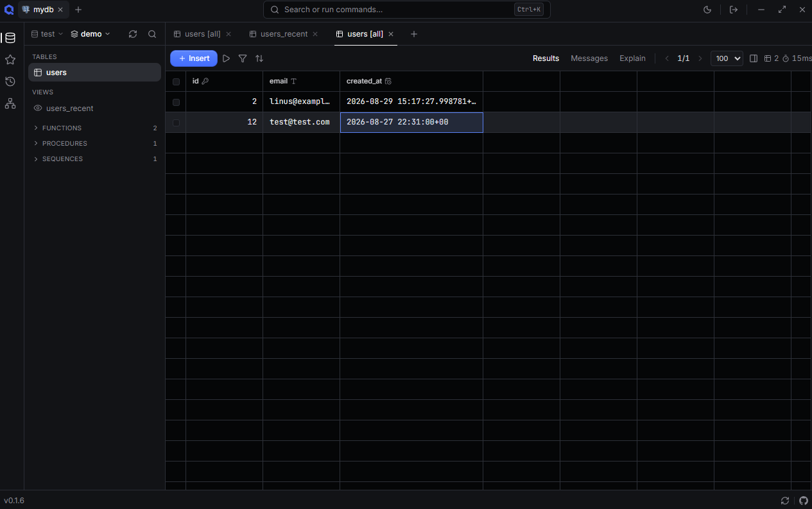Image resolution: width=812 pixels, height=509 pixels.
Task: Select the 2026-08-29 15:17:27 timestamp cell
Action: click(411, 102)
